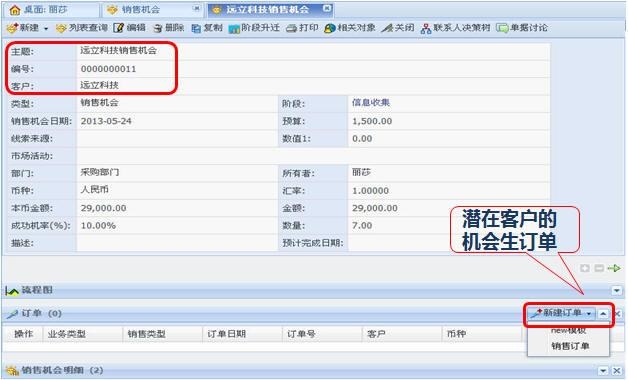
Task: Collapse the 销售机会明细 panel
Action: [x=603, y=371]
